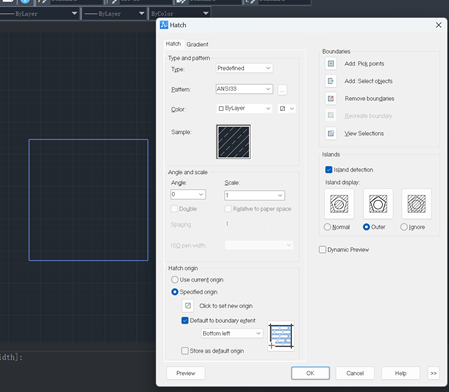This screenshot has width=449, height=392.
Task: Click the hatch Sample swatch preview
Action: (x=233, y=142)
